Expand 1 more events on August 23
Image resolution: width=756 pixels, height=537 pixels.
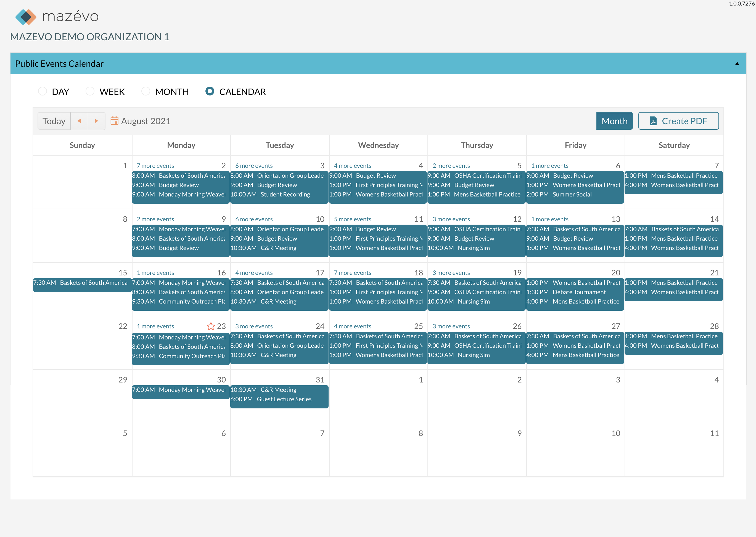(155, 326)
